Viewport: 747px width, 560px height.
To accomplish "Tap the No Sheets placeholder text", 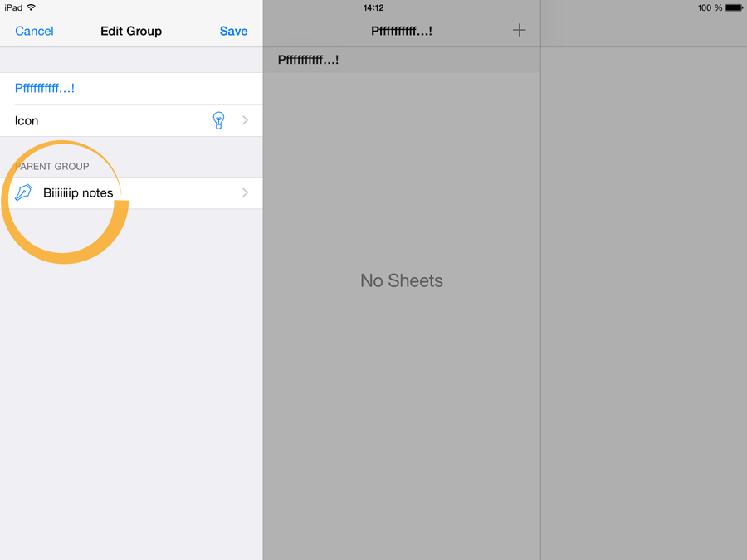I will tap(402, 280).
